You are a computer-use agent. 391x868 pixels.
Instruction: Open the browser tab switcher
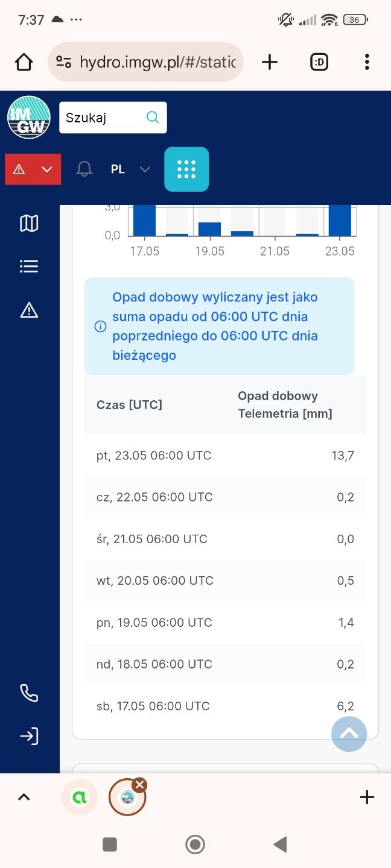click(x=319, y=62)
